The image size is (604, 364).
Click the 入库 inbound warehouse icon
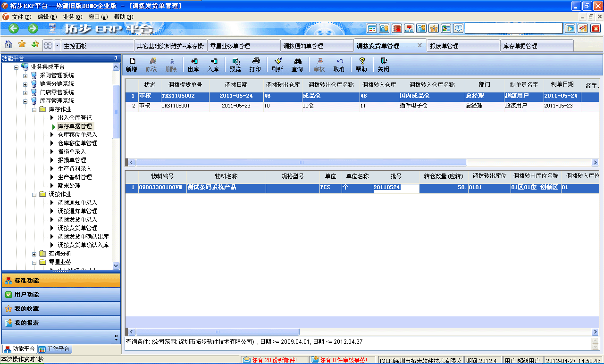[213, 64]
